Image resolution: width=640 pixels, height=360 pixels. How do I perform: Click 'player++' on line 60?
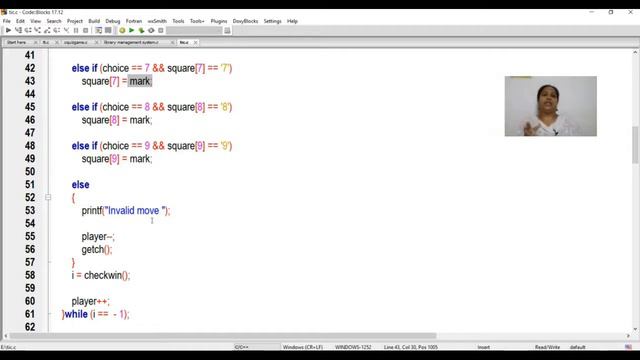coord(90,301)
